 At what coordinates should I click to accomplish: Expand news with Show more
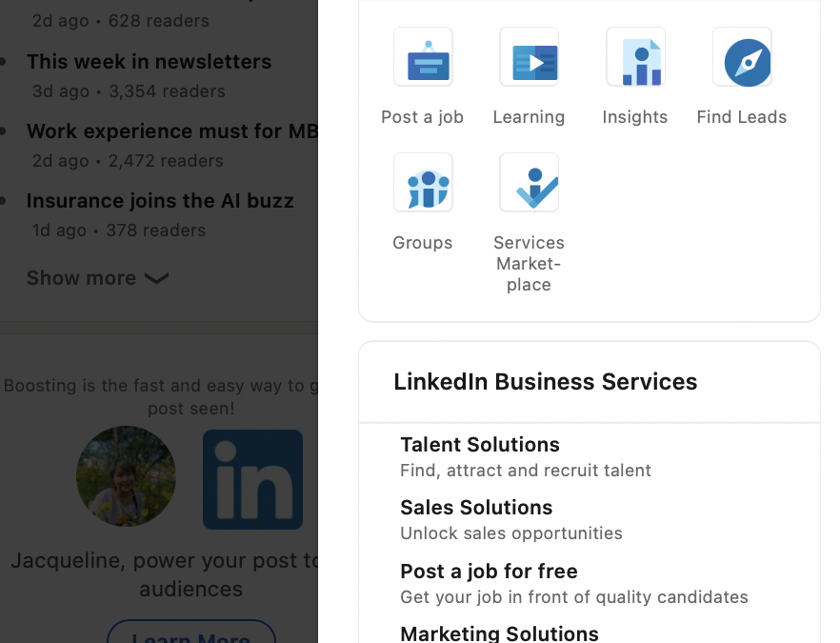tap(82, 278)
